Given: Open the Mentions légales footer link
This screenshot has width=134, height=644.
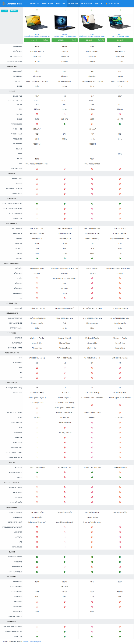Looking at the screenshot, I should click(35, 641).
